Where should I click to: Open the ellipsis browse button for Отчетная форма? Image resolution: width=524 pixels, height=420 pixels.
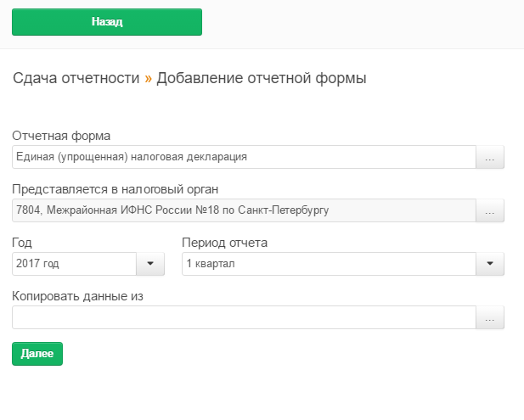point(489,158)
